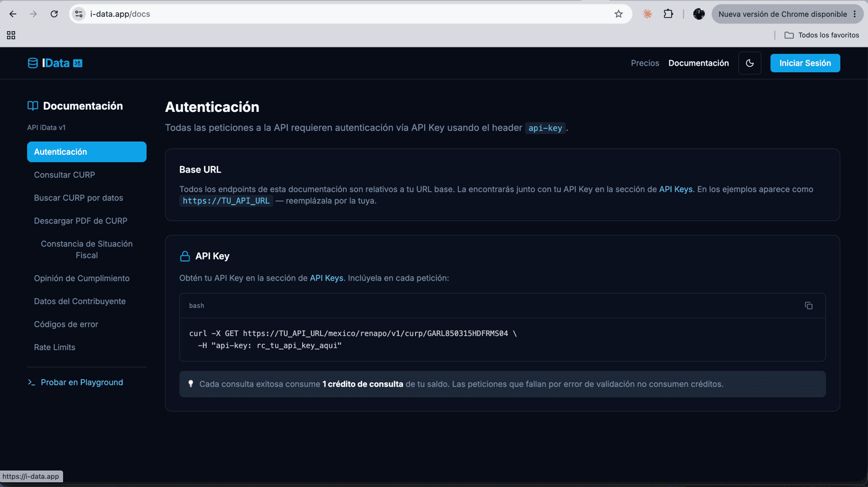Open site information icon in address bar
868x487 pixels.
79,14
